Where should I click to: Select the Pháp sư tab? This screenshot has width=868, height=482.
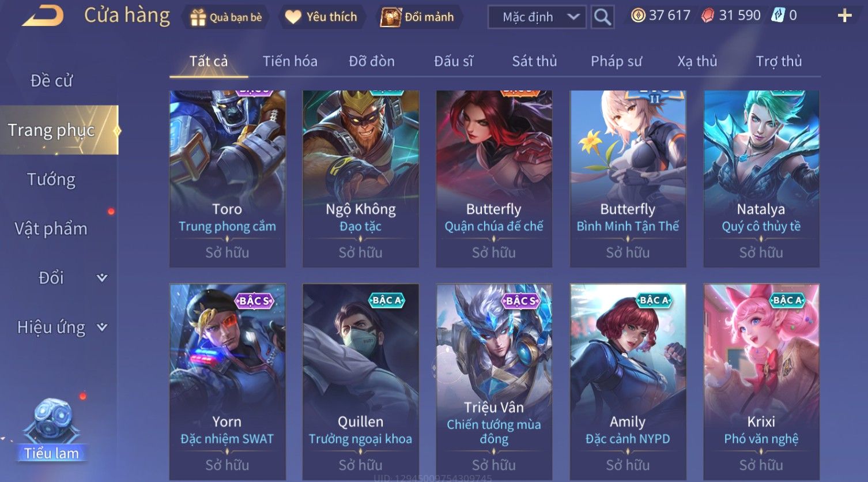pyautogui.click(x=616, y=61)
